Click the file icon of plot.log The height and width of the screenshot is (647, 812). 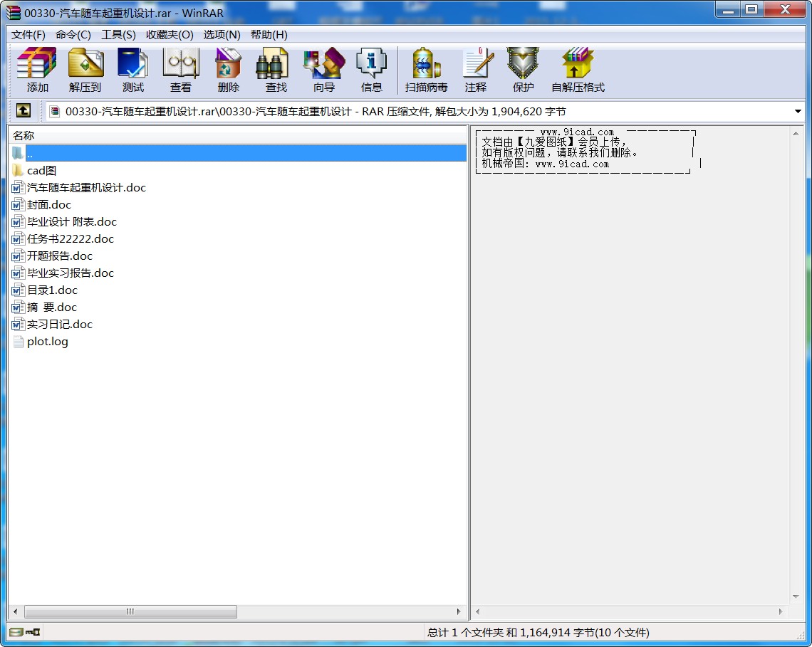point(18,341)
